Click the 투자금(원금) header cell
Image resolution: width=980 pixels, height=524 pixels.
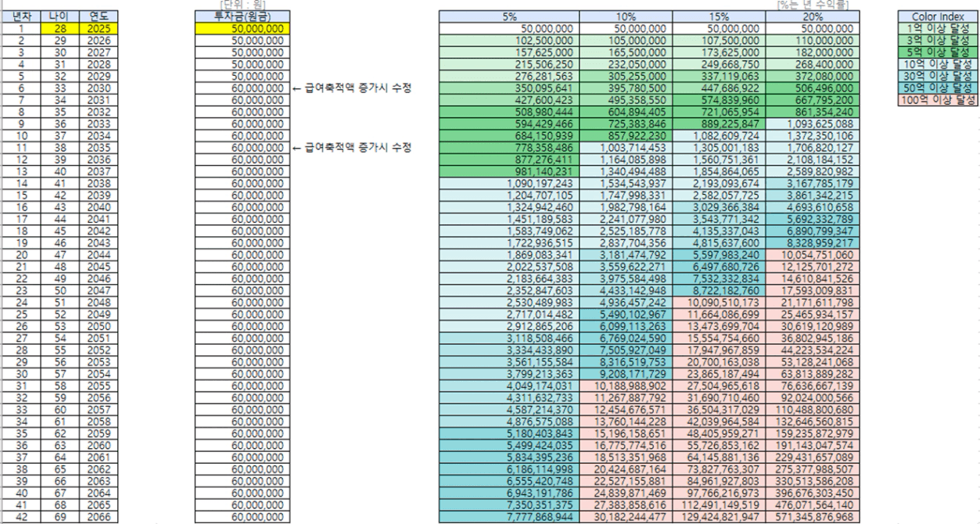tap(241, 16)
